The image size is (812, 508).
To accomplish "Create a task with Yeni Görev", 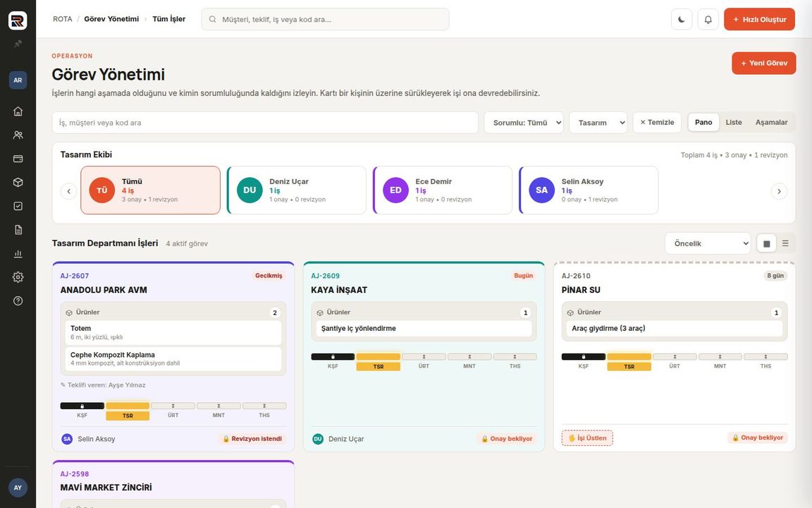I will (764, 64).
